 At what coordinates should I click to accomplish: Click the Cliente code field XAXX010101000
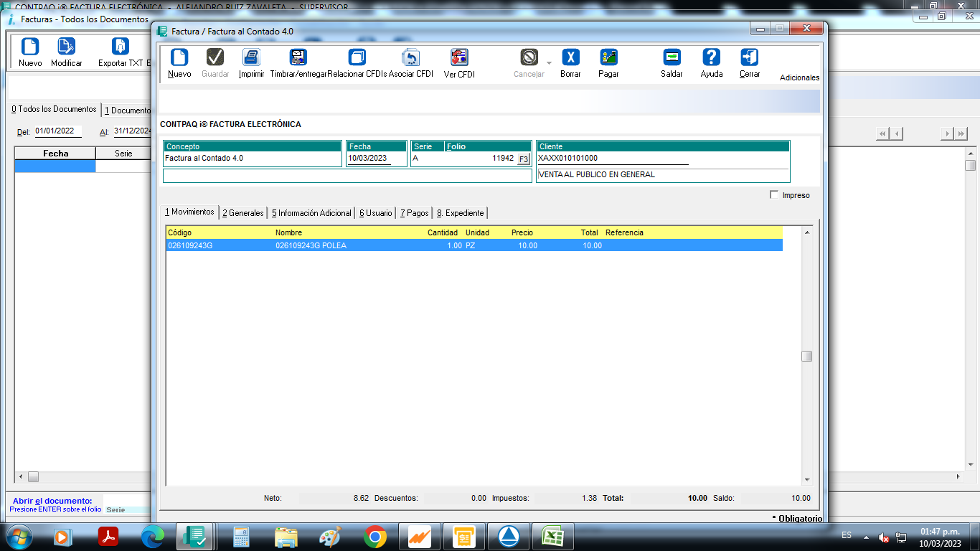(x=613, y=159)
